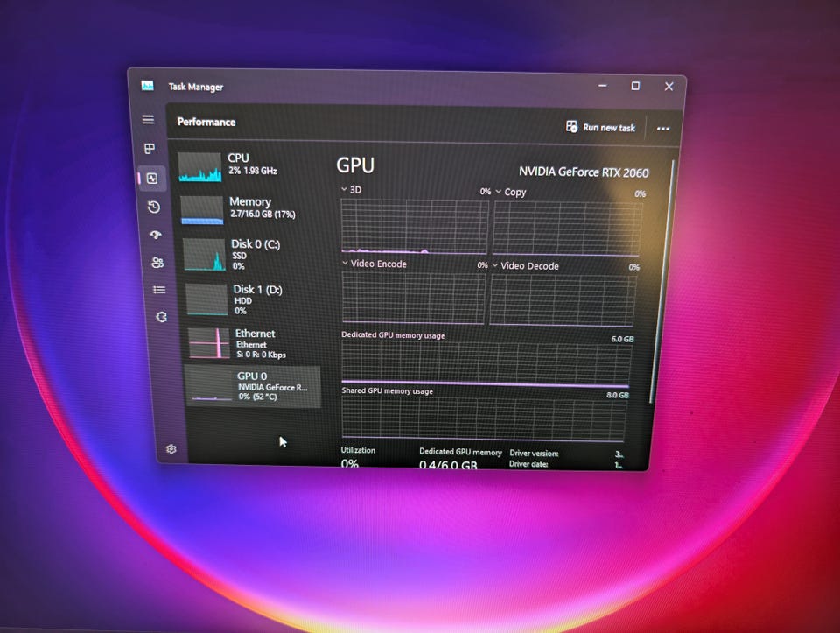The height and width of the screenshot is (633, 840).
Task: Click the NVIDIA GeForce RTX 2060 label
Action: pyautogui.click(x=584, y=172)
